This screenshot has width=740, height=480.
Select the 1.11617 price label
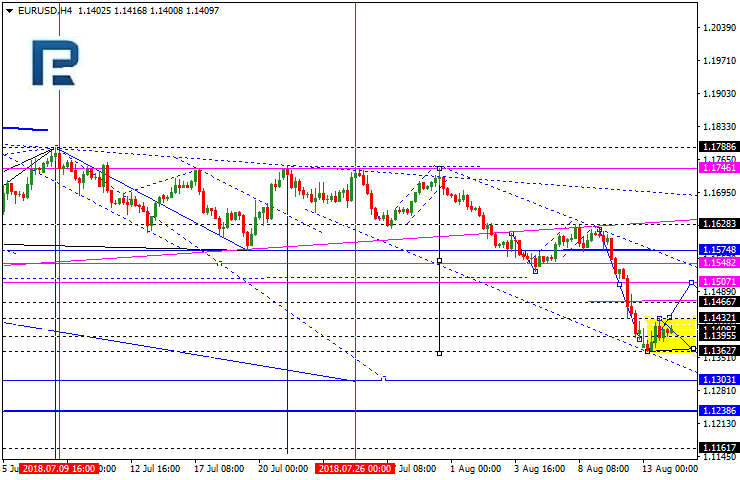pyautogui.click(x=719, y=447)
